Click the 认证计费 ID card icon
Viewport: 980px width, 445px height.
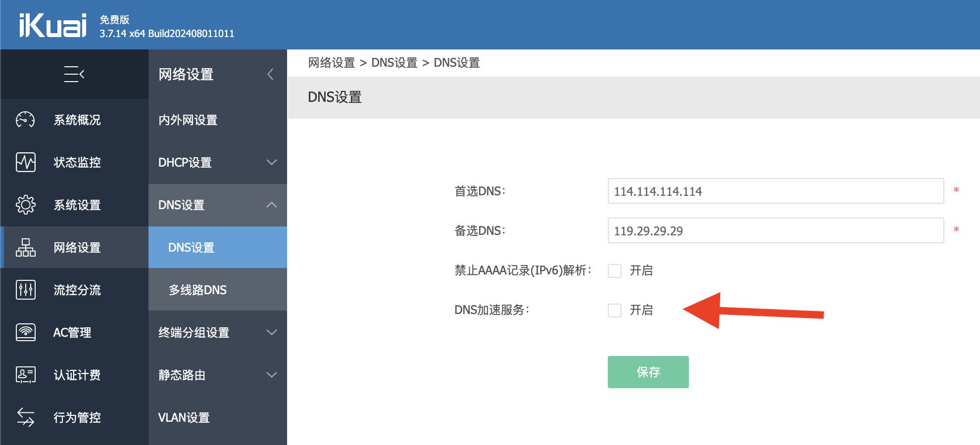(x=25, y=375)
